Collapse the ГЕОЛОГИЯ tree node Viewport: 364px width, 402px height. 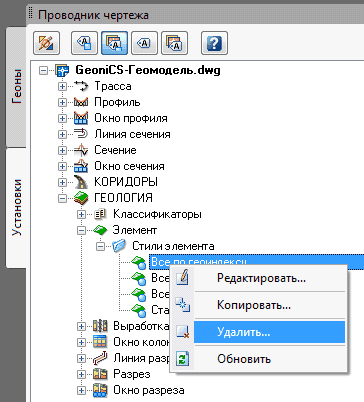[62, 198]
